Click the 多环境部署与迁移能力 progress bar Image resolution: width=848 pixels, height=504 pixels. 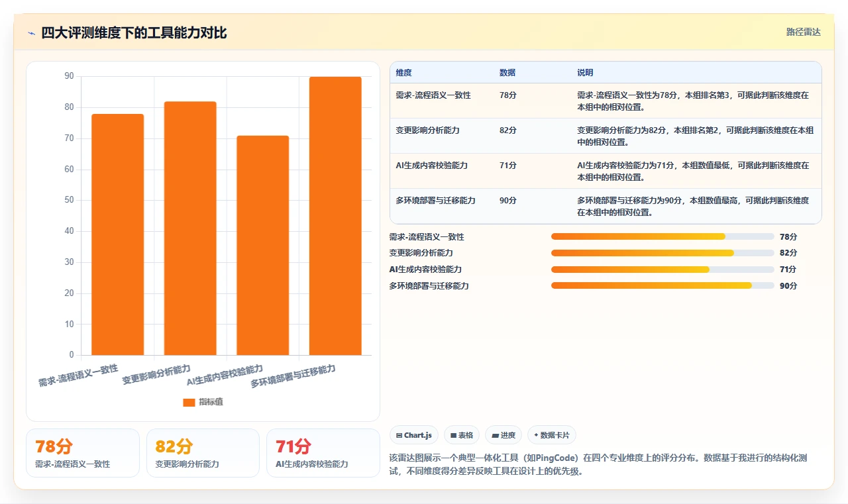click(662, 285)
